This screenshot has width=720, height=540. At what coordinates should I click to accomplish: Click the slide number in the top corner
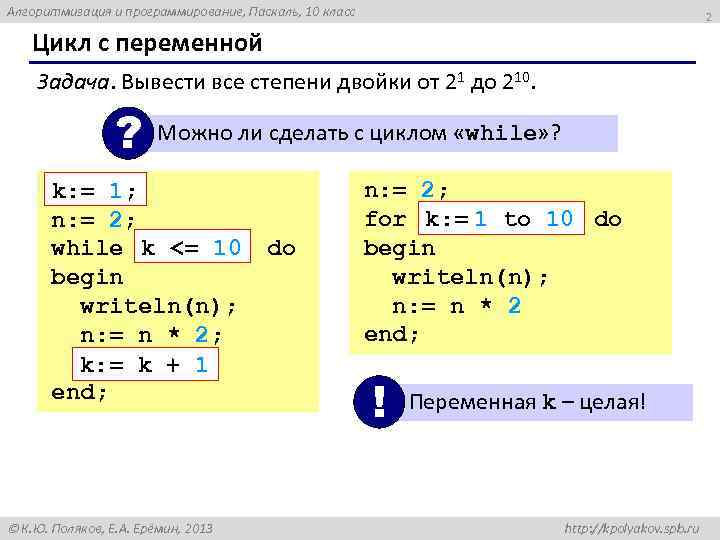click(x=708, y=17)
